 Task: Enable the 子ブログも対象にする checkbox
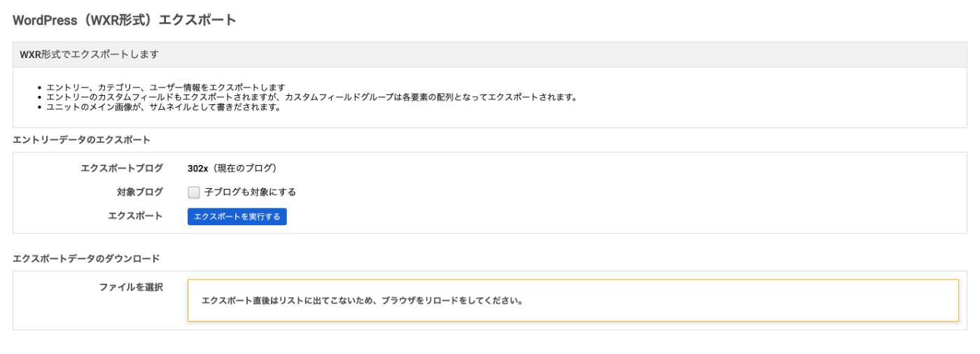[x=194, y=192]
